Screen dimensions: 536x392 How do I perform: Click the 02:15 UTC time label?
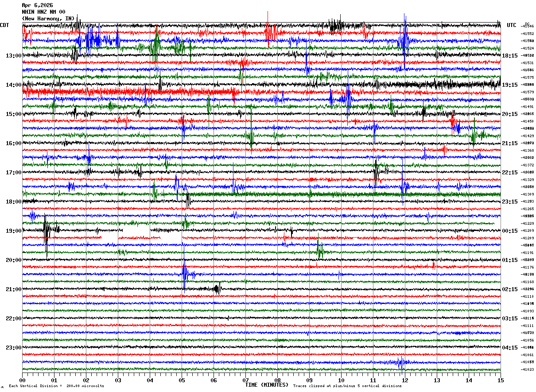[x=510, y=289]
